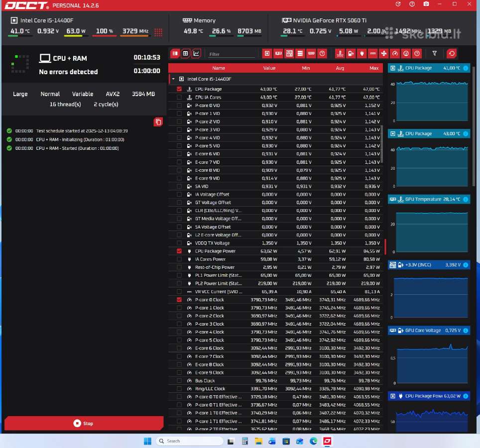Click the taskbar Search box
Viewport: 480px width, 448px height.
point(190,441)
